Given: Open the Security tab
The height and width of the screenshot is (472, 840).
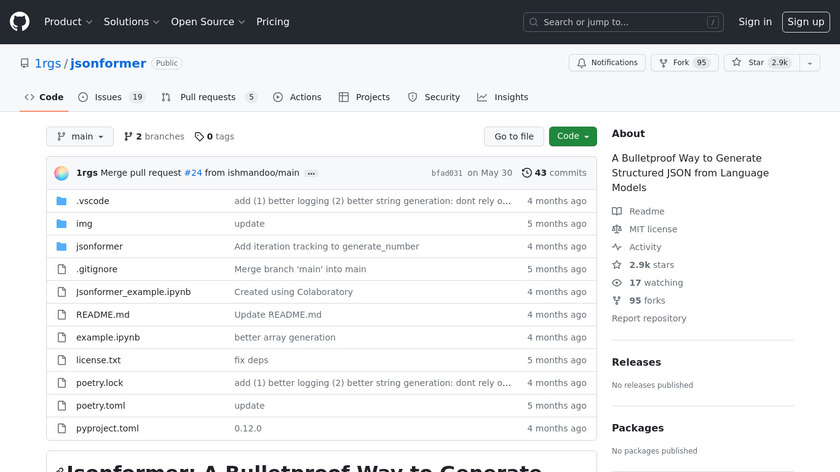Looking at the screenshot, I should [434, 97].
